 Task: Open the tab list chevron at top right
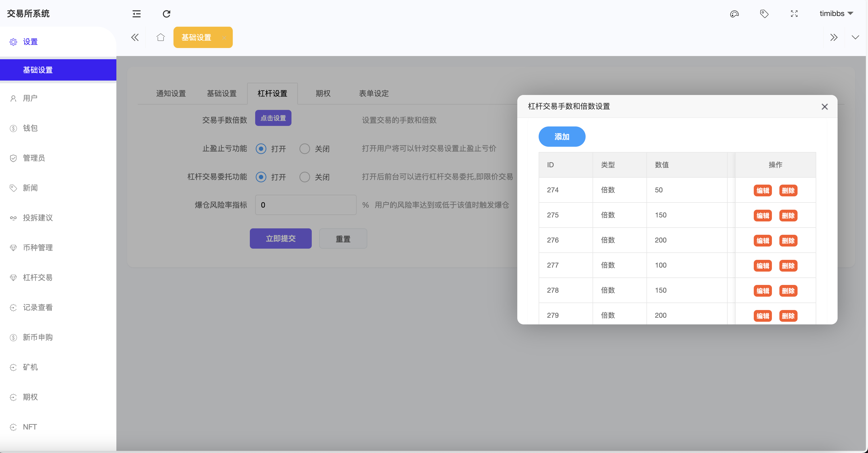(x=855, y=37)
